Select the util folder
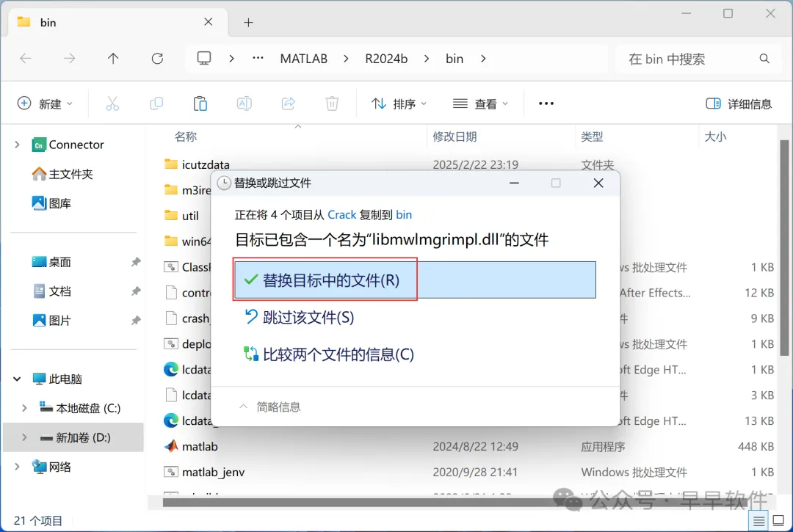This screenshot has height=532, width=793. pyautogui.click(x=181, y=216)
